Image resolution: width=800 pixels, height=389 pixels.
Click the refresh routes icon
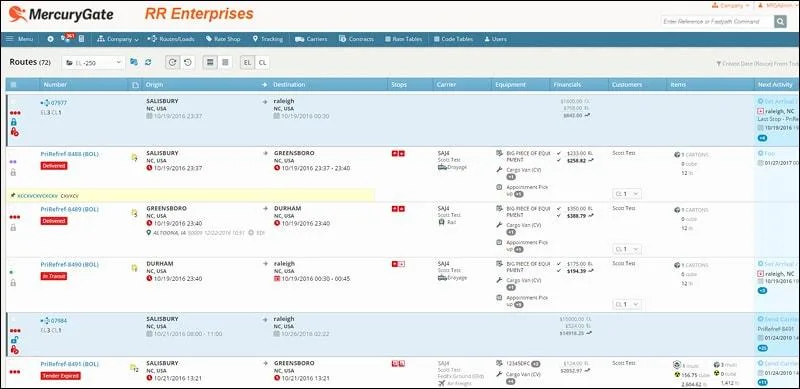(x=148, y=62)
